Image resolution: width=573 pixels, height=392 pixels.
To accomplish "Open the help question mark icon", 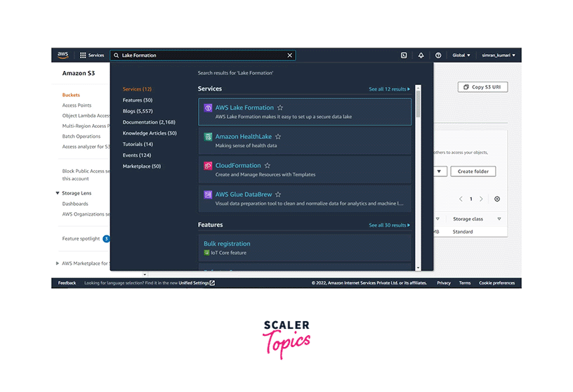I will (438, 55).
